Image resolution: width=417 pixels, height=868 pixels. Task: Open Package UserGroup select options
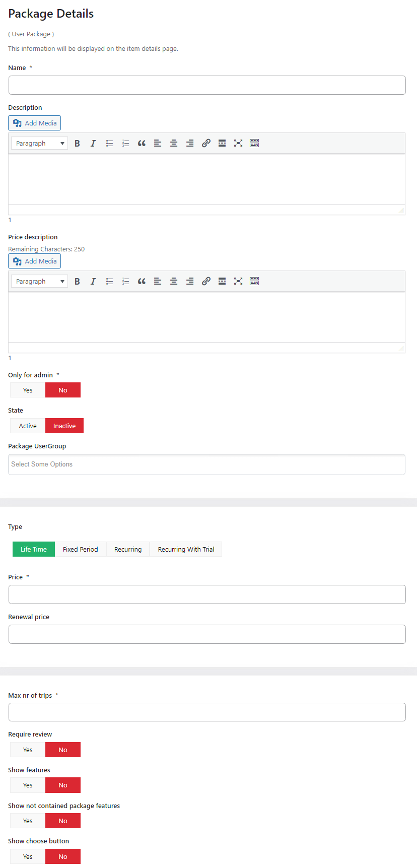pos(206,464)
